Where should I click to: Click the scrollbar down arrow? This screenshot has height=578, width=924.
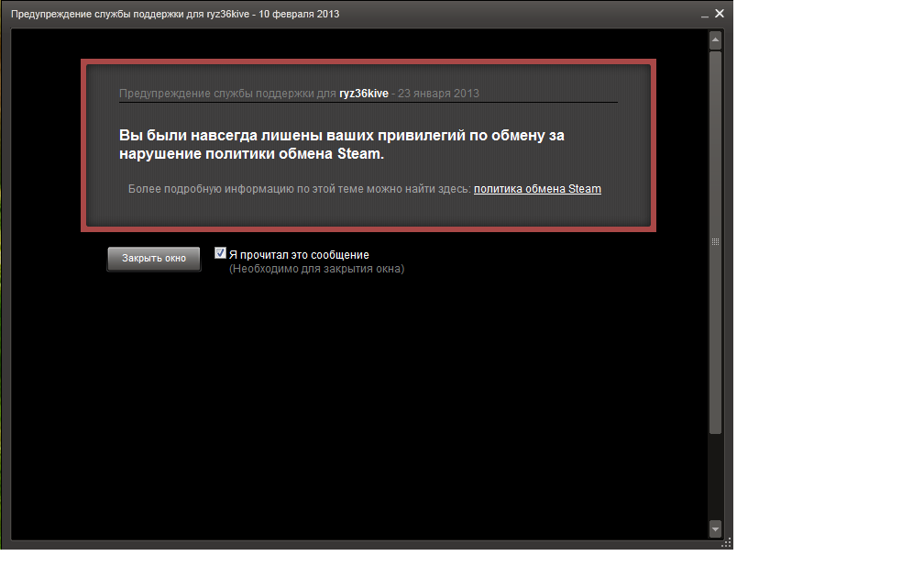coord(715,529)
